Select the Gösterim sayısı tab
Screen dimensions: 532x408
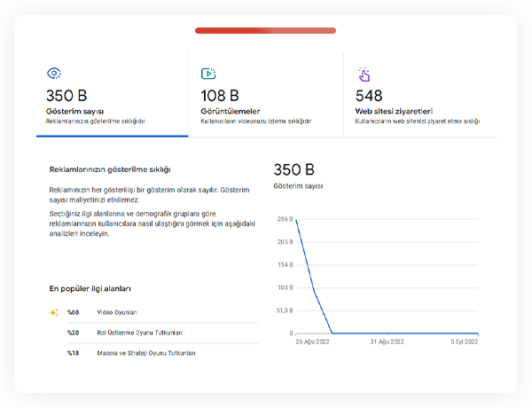point(113,95)
